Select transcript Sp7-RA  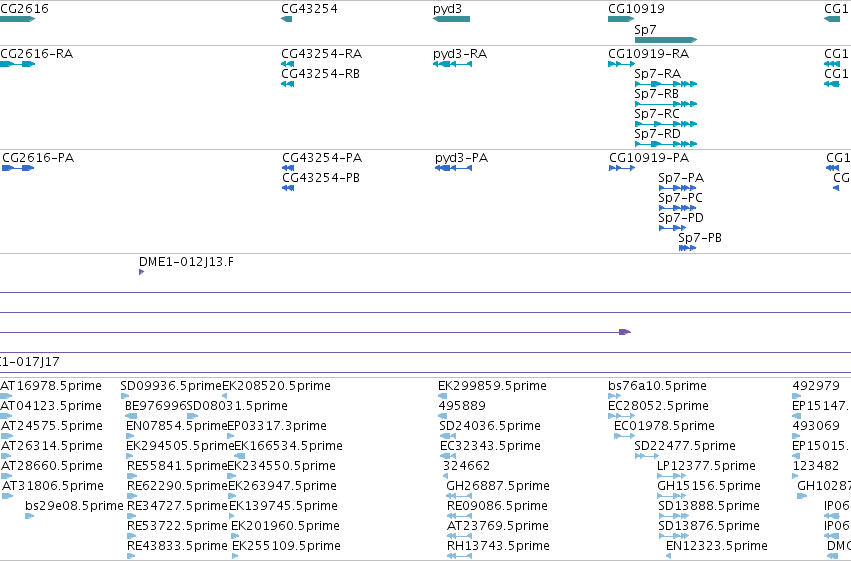666,84
